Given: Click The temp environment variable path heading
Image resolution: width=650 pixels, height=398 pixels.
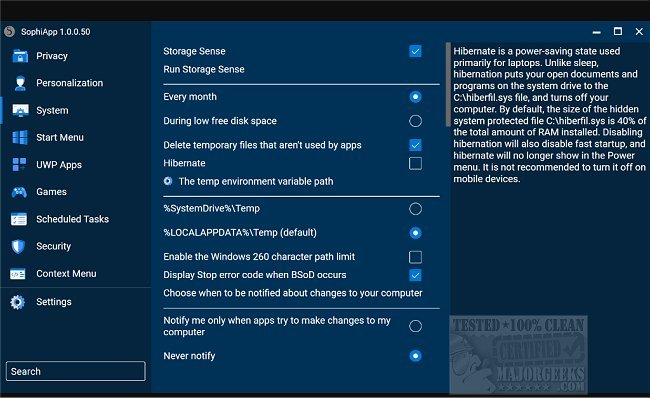Looking at the screenshot, I should coord(256,181).
